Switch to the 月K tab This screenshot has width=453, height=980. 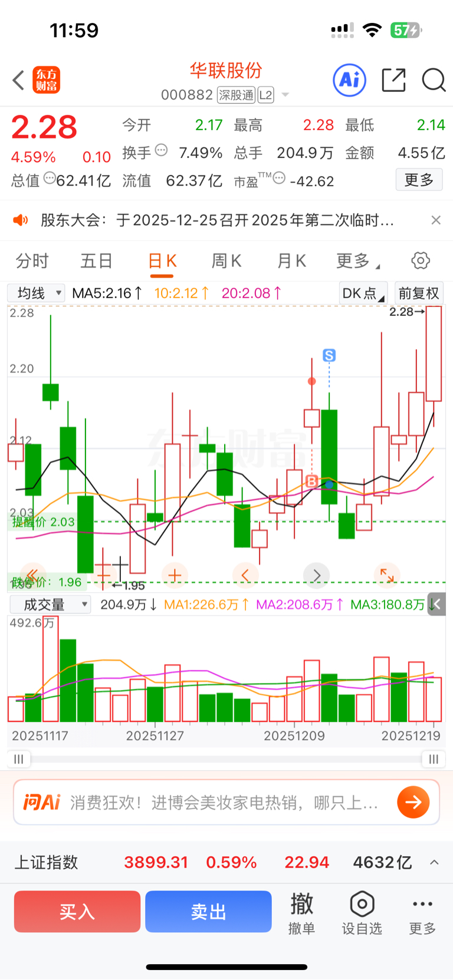click(291, 260)
